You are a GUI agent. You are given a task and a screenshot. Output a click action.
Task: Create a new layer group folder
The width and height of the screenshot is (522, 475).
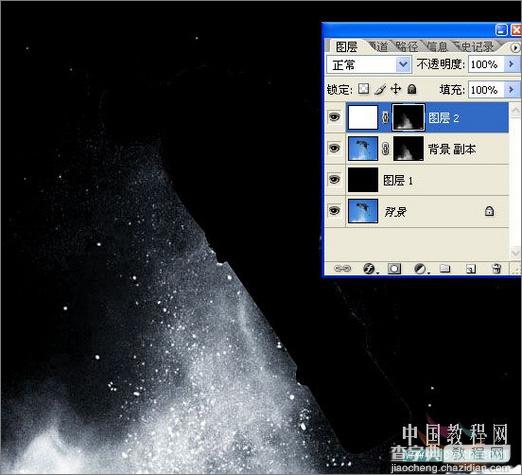tap(445, 268)
